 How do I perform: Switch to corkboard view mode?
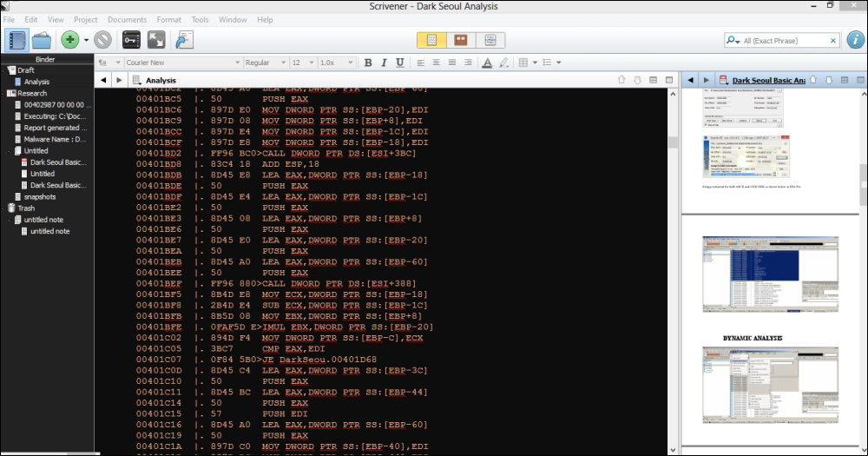pyautogui.click(x=461, y=40)
